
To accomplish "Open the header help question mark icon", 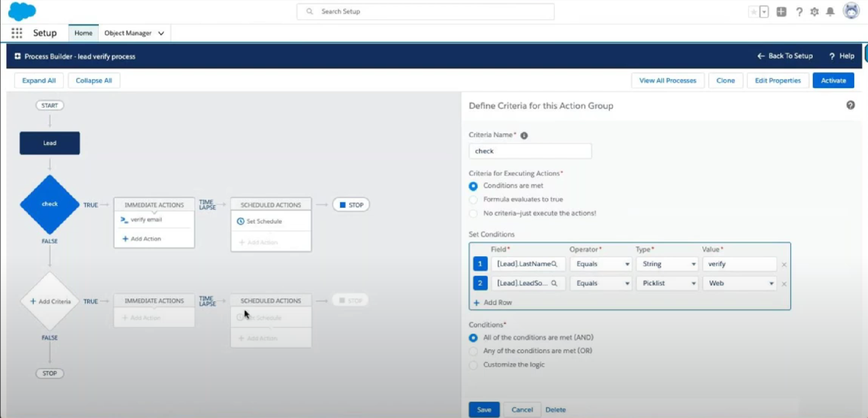I will [799, 12].
